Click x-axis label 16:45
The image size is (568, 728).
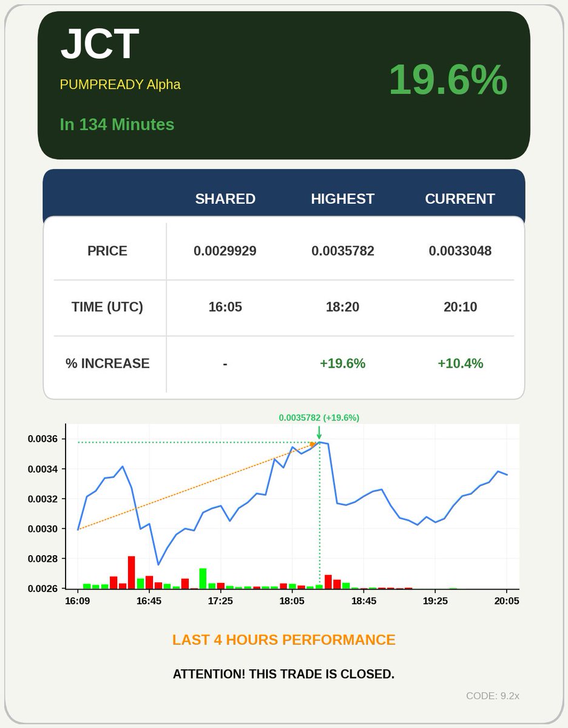tap(149, 601)
